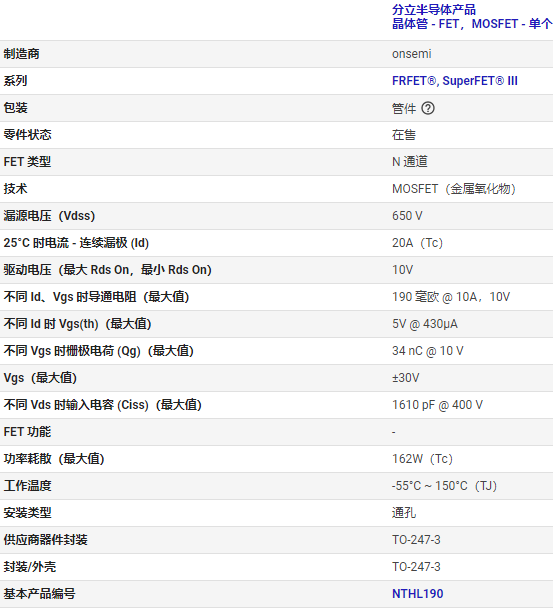Select the 制造商 row label
The image size is (553, 610).
tap(21, 54)
